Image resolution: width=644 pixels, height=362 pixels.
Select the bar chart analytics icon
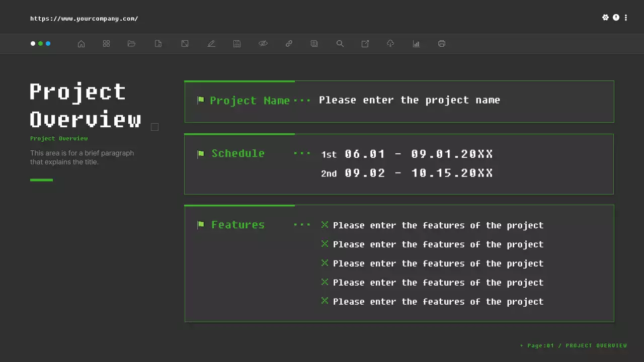tap(416, 44)
